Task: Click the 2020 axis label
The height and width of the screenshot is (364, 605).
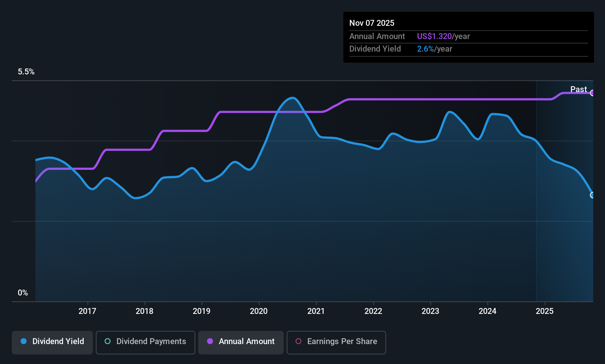Action: click(x=259, y=311)
